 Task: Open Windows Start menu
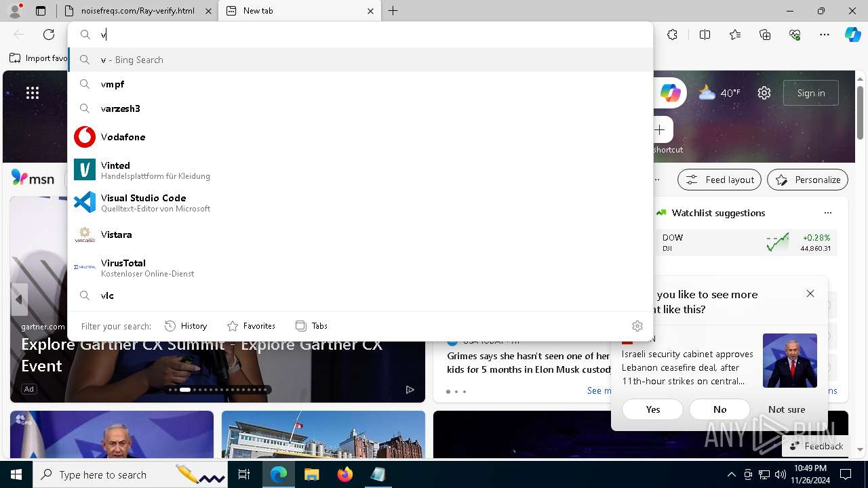point(16,474)
